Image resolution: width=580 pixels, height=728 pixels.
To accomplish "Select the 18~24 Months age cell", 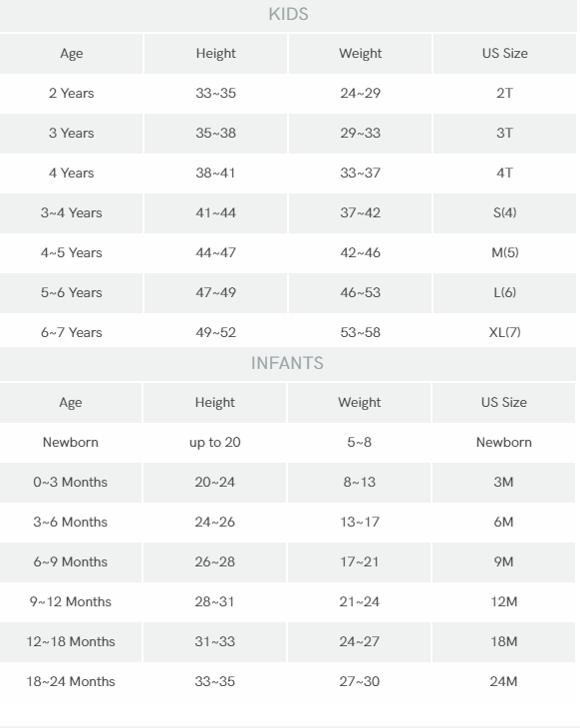I will coord(71,682).
